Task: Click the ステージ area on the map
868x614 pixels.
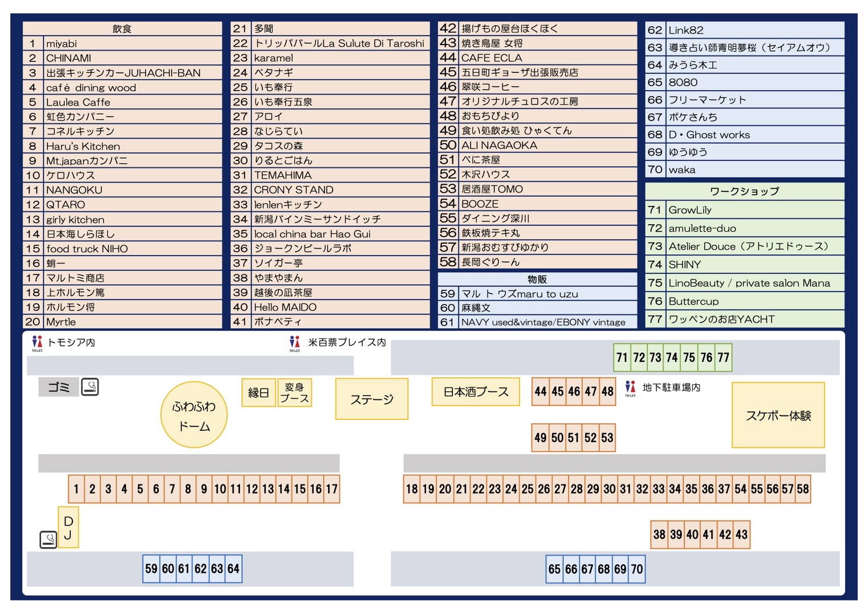Action: tap(372, 399)
